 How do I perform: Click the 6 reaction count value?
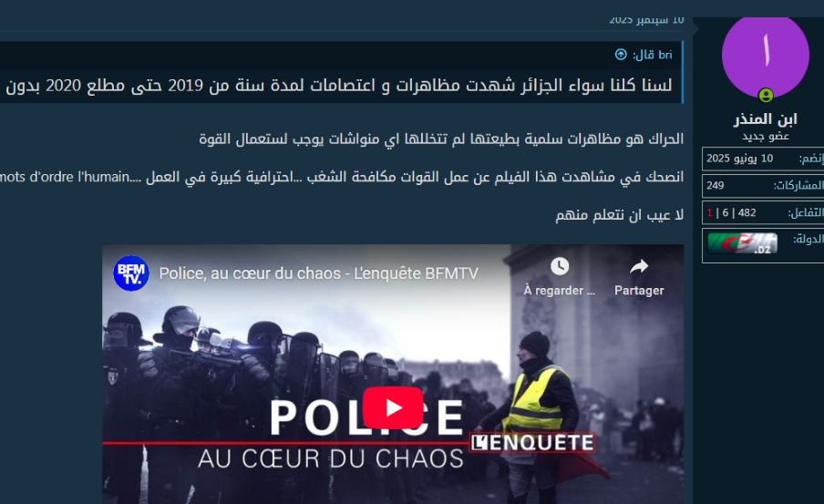[726, 213]
